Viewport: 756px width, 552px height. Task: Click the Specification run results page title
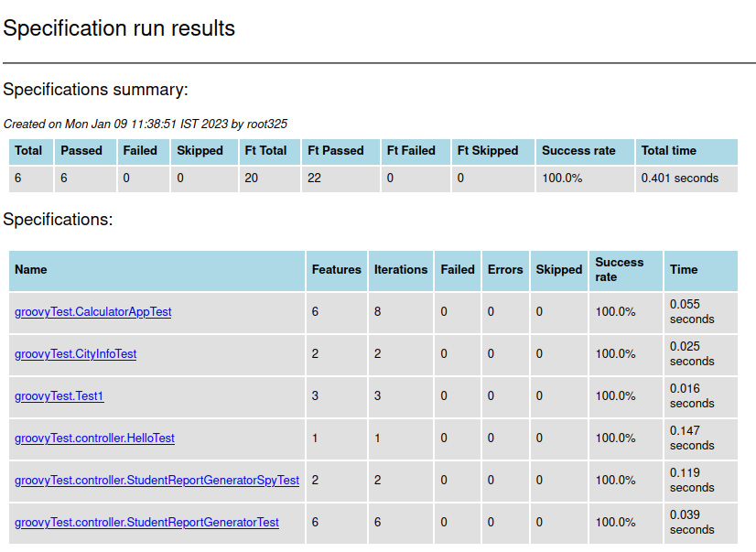click(119, 28)
